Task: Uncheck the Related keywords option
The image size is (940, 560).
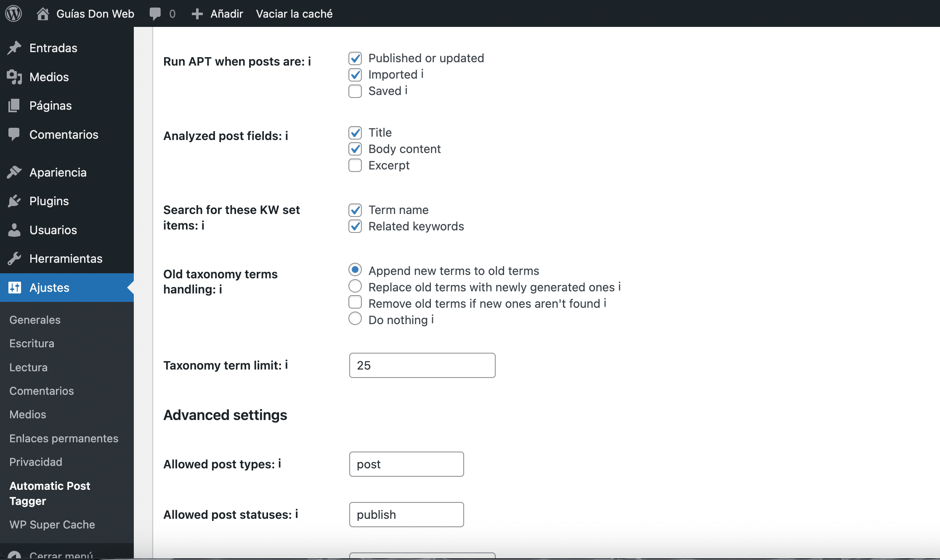Action: [x=355, y=227]
